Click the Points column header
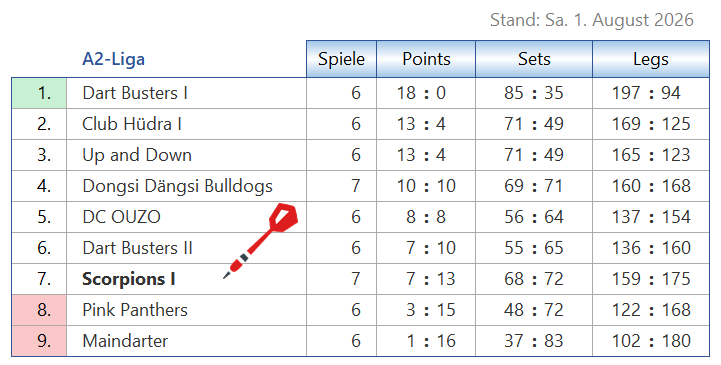 [426, 59]
